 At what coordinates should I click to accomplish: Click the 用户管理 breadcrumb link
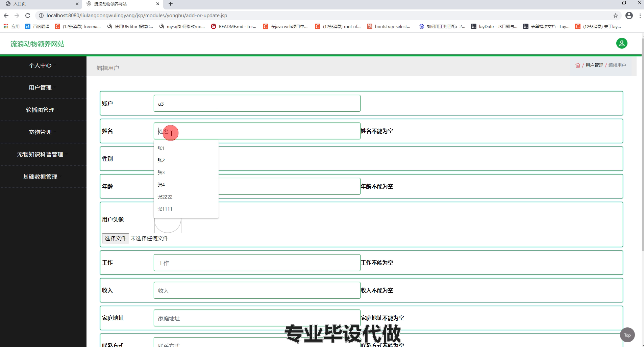(594, 65)
